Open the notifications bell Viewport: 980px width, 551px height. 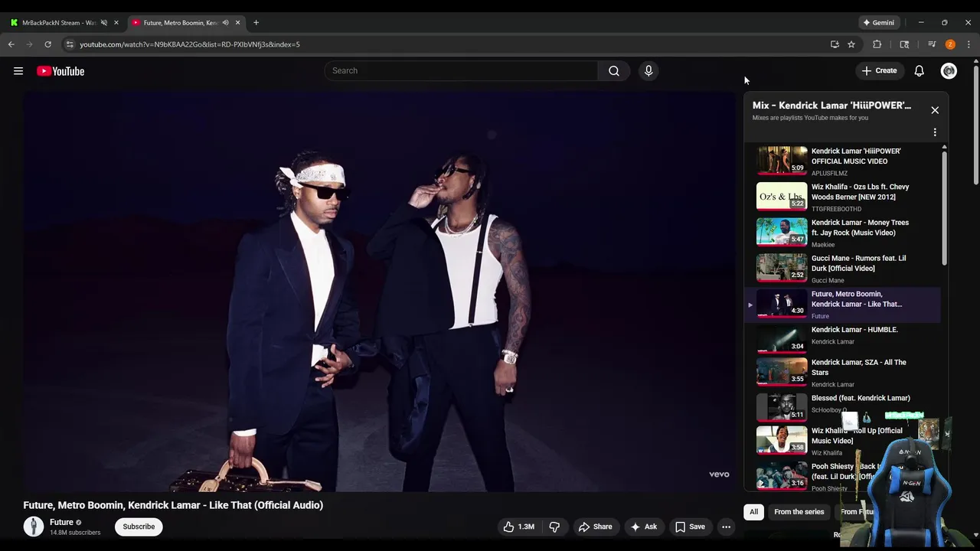[x=920, y=71]
